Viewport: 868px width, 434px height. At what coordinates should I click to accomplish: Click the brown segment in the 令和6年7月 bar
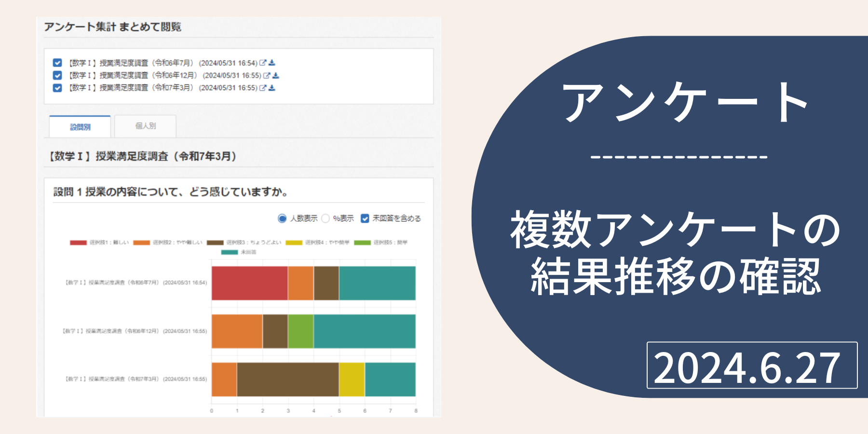326,283
